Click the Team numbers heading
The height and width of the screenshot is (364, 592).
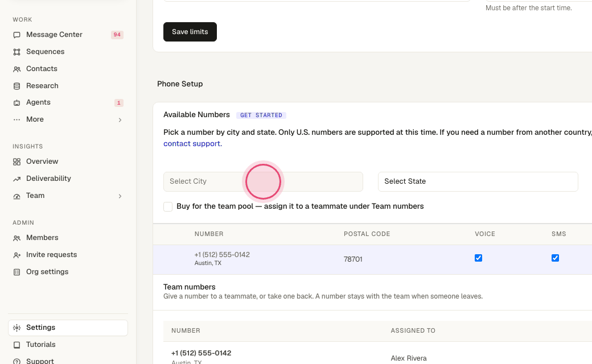click(190, 287)
